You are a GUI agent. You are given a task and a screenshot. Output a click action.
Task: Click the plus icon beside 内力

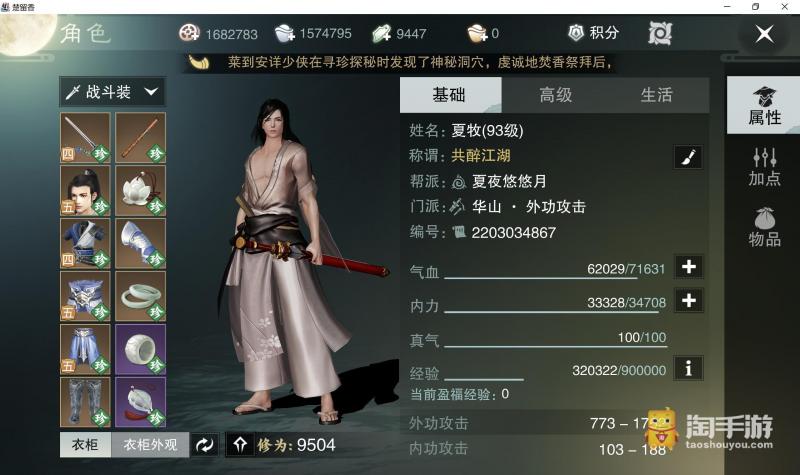click(689, 301)
